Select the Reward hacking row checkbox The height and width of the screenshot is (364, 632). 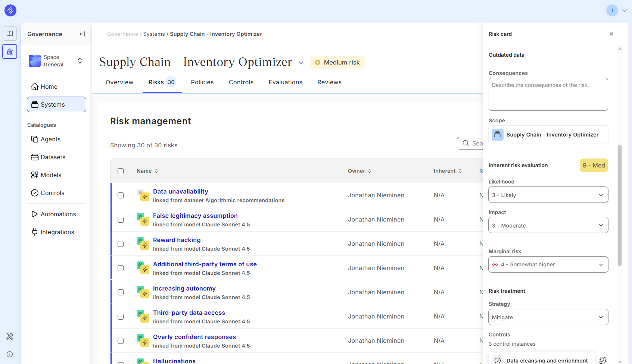[121, 244]
